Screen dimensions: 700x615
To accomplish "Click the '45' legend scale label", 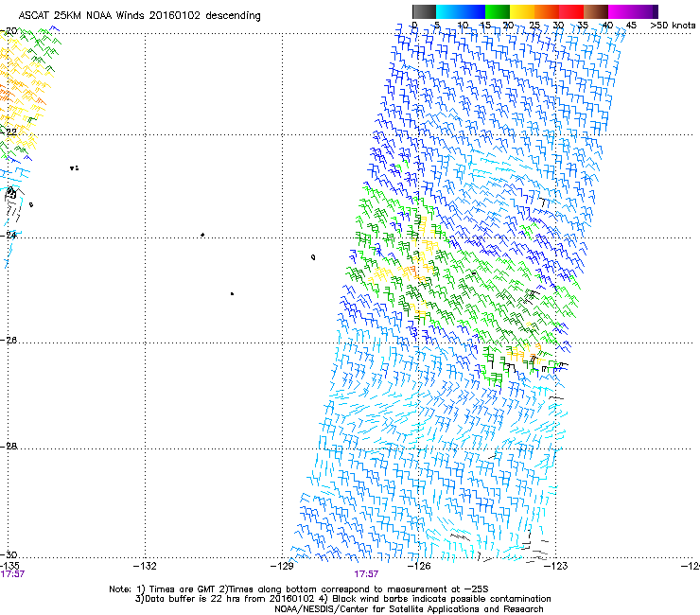I will 631,25.
